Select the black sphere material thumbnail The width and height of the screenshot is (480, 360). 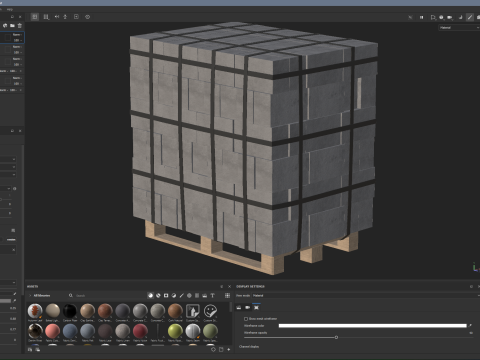click(70, 311)
